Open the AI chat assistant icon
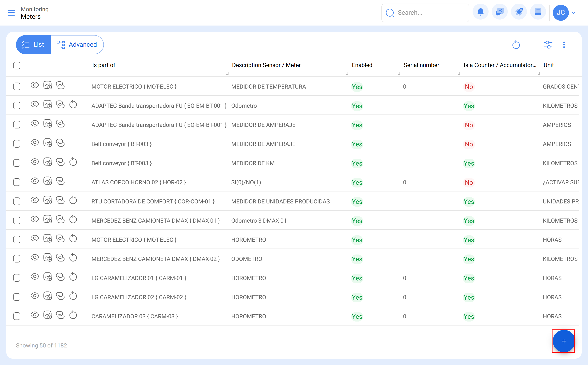588x365 pixels. (x=500, y=12)
